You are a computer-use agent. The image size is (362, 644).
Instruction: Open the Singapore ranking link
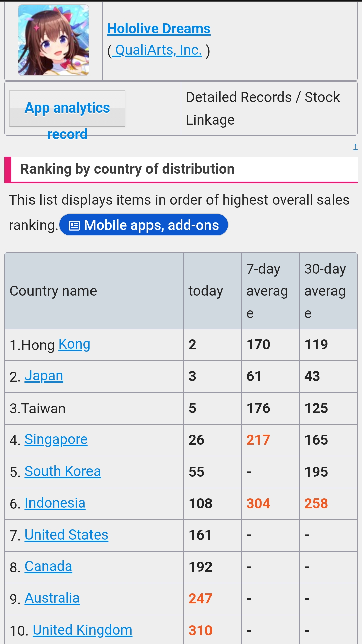[56, 440]
